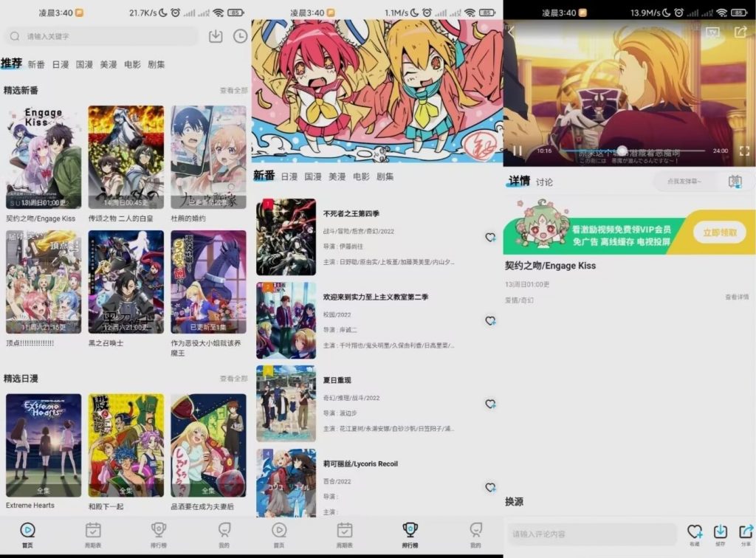Toggle the heart favorite on 夏日重现

(x=489, y=404)
